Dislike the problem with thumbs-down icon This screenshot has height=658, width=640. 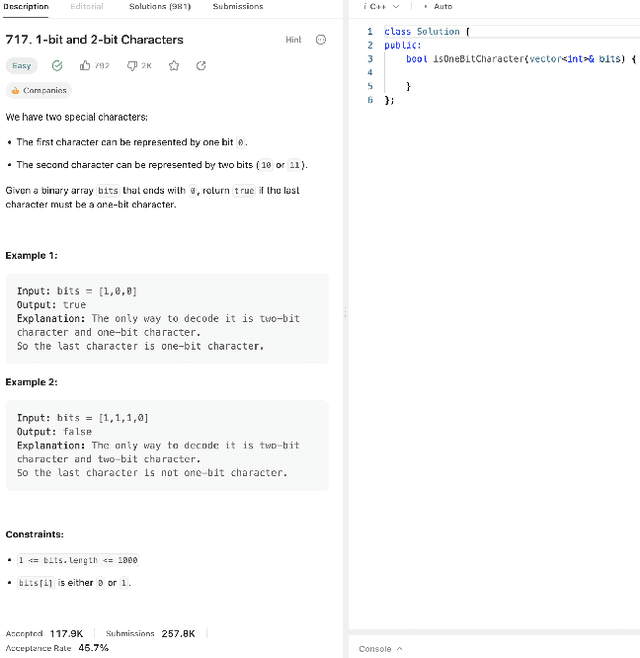pos(132,66)
